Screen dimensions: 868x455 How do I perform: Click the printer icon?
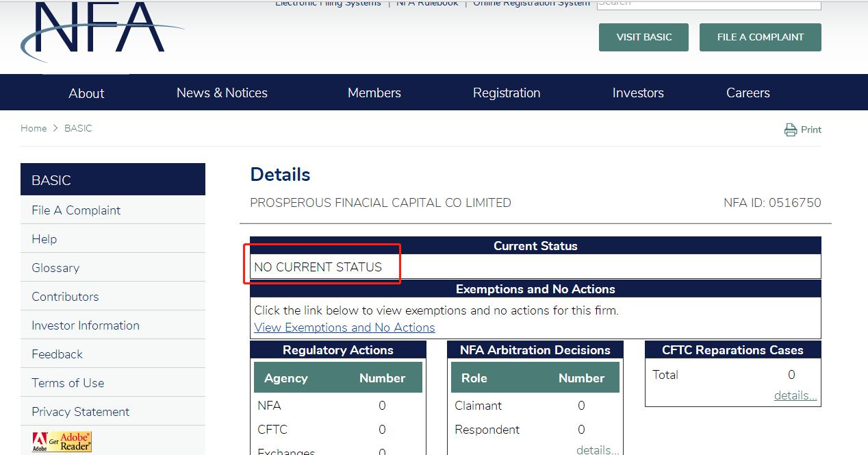(x=791, y=130)
